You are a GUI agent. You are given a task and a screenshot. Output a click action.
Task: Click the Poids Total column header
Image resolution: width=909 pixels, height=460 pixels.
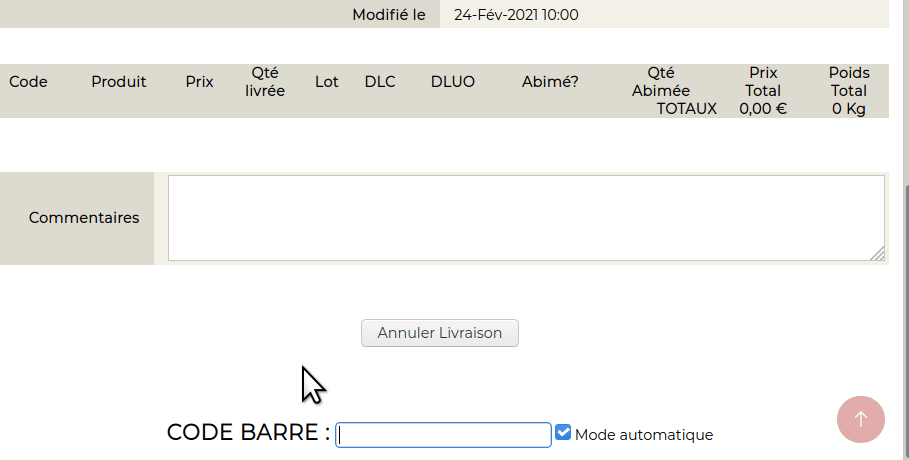click(x=849, y=82)
